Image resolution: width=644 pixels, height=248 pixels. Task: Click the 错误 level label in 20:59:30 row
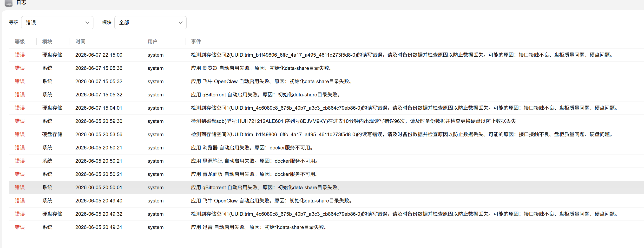pyautogui.click(x=20, y=121)
